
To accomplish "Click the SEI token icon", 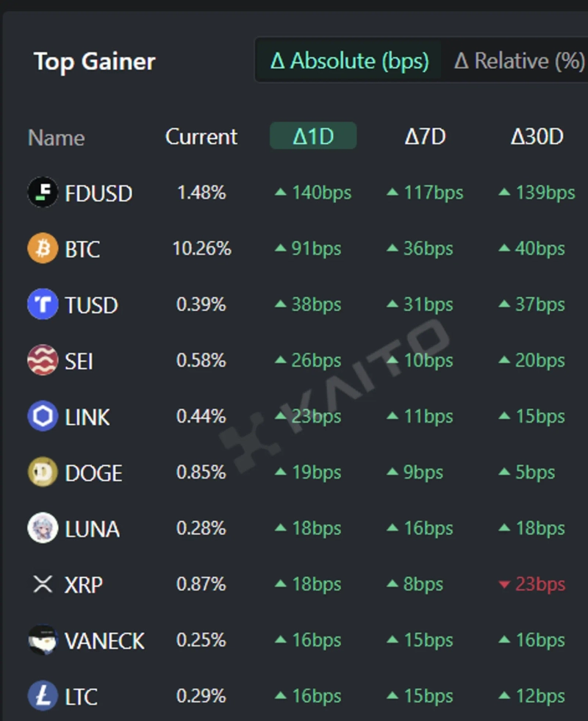I will click(x=43, y=361).
